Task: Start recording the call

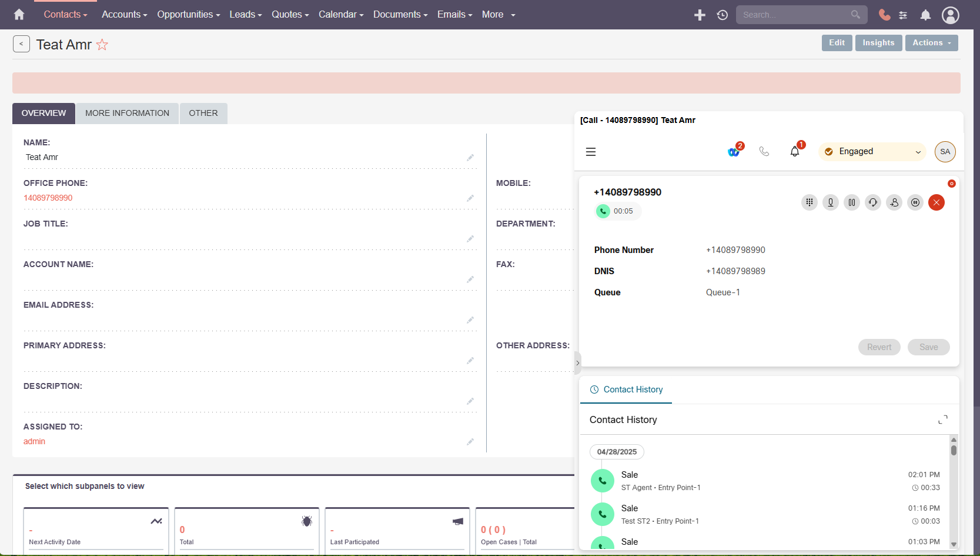Action: (x=915, y=202)
